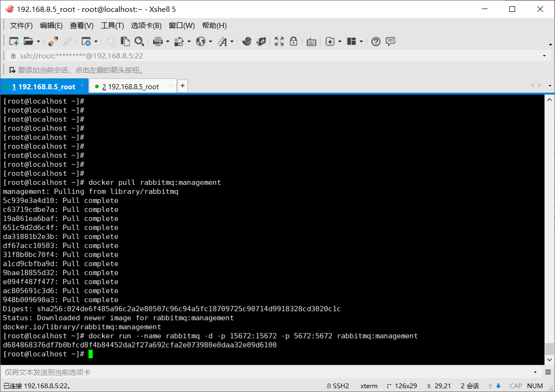Expand the globe Encoding dropdown arrow
The height and width of the screenshot is (392, 555).
211,42
